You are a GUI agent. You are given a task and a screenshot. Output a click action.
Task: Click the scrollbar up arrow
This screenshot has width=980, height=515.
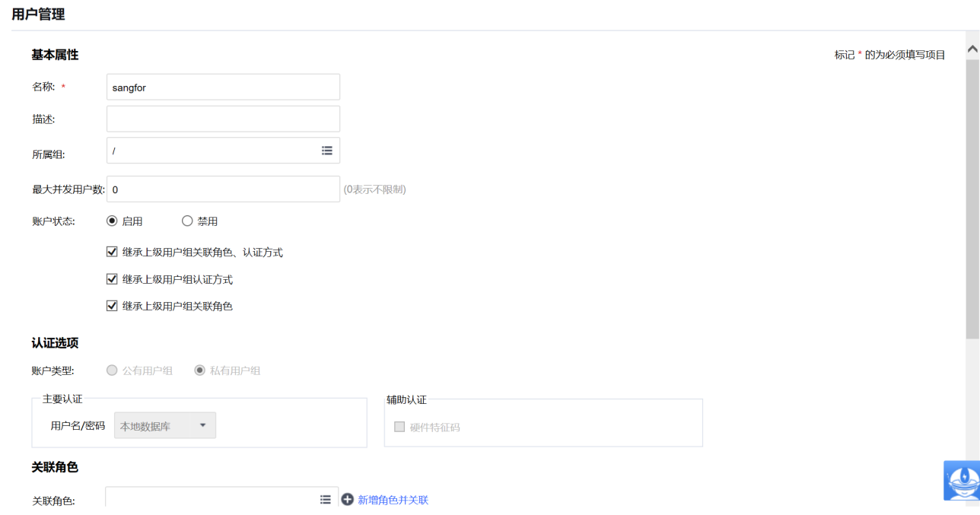[972, 49]
